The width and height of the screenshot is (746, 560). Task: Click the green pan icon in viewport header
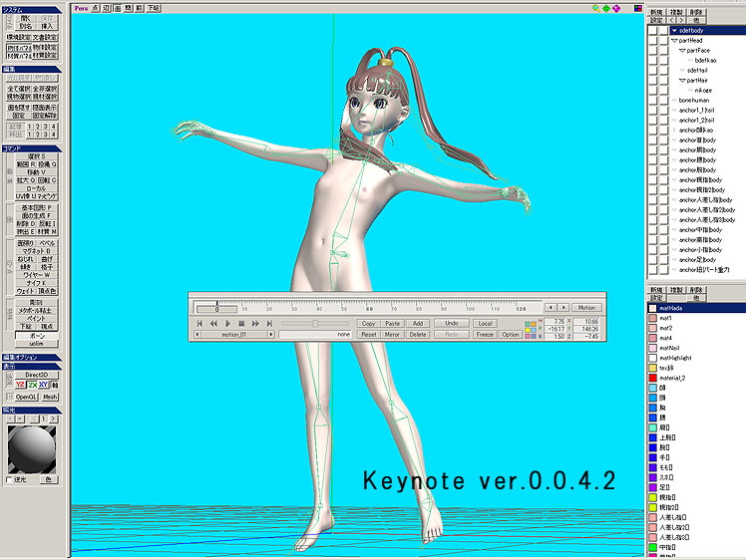pyautogui.click(x=606, y=9)
